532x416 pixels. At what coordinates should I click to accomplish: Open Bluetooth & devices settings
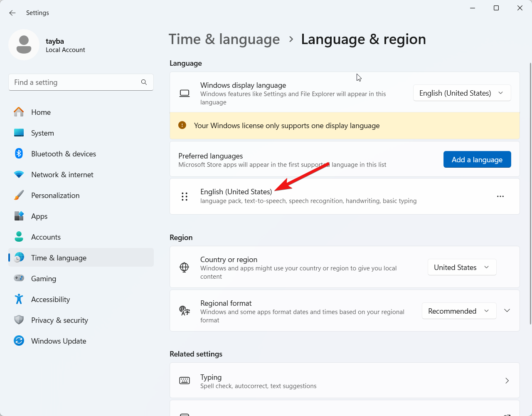[63, 154]
